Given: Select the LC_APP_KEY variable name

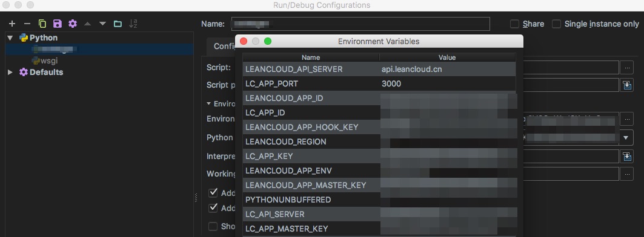Looking at the screenshot, I should 269,156.
